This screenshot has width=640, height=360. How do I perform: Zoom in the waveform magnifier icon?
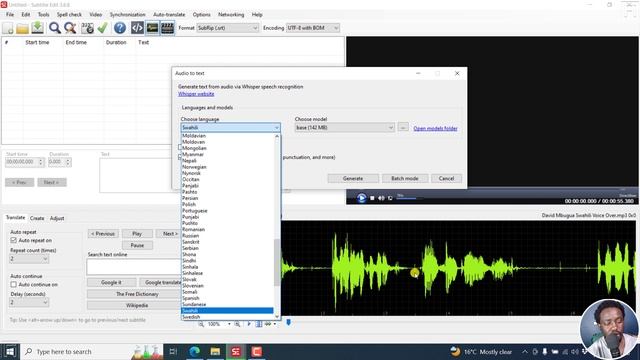[237, 324]
